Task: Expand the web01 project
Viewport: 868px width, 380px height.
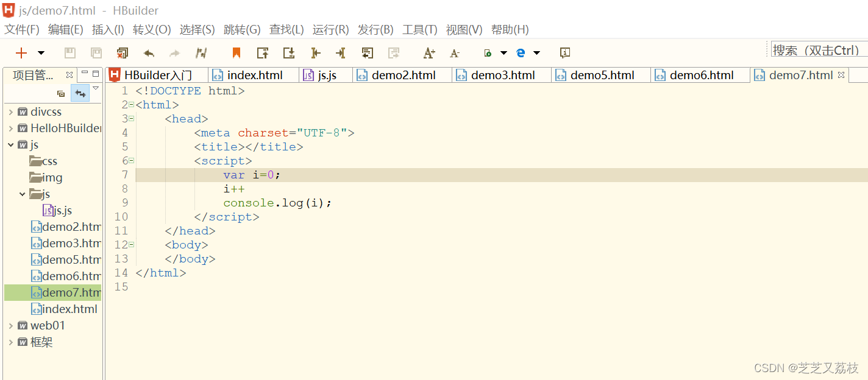Action: coord(11,326)
